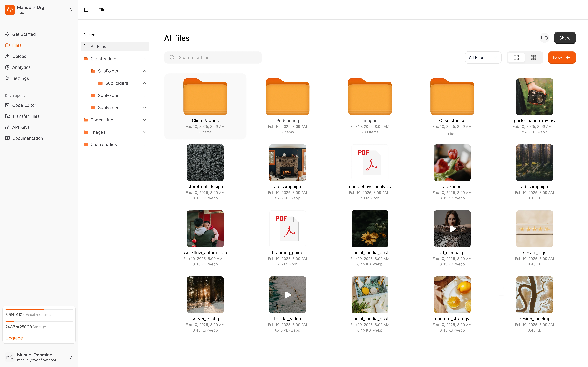Open the Documentation page
588x367 pixels.
pyautogui.click(x=27, y=138)
